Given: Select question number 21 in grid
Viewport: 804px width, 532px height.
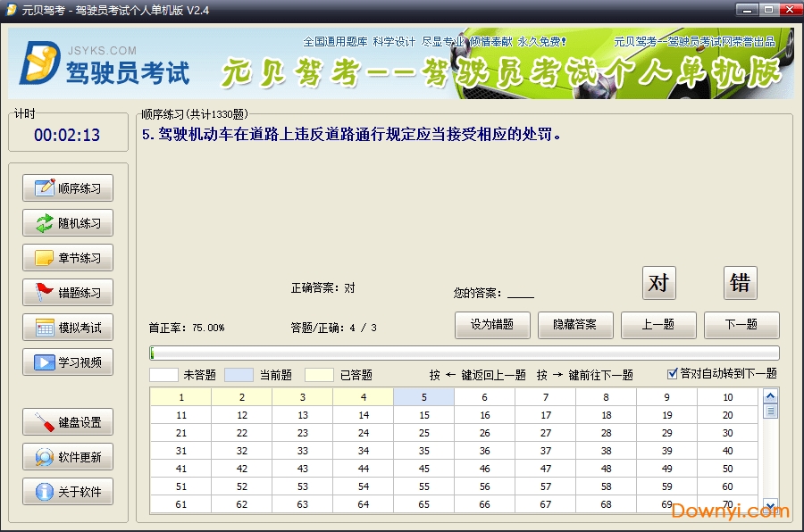Looking at the screenshot, I should coord(180,433).
